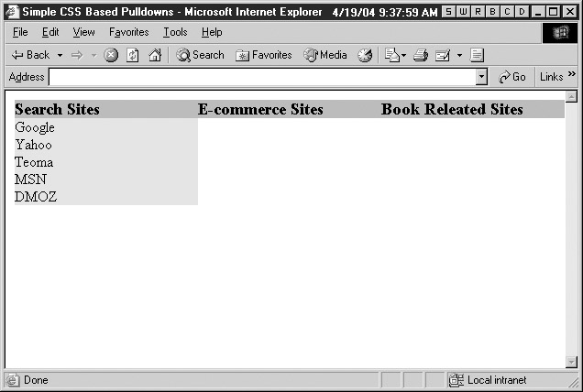Image resolution: width=583 pixels, height=392 pixels.
Task: Open the Favorites toolbar panel
Action: coord(264,55)
